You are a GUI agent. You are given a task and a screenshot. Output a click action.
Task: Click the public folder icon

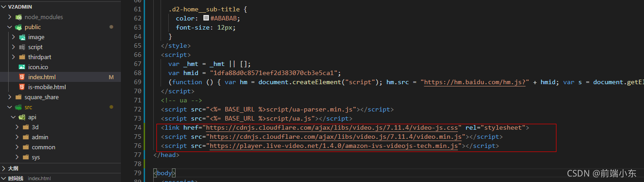[19, 27]
